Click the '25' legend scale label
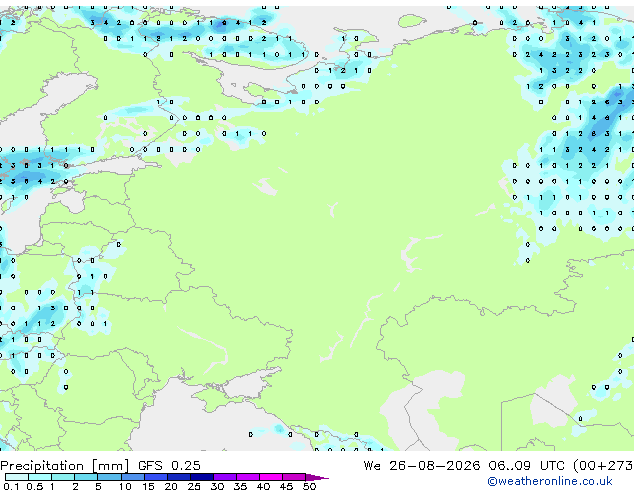Screen dimensions: 634x490 pos(194,486)
